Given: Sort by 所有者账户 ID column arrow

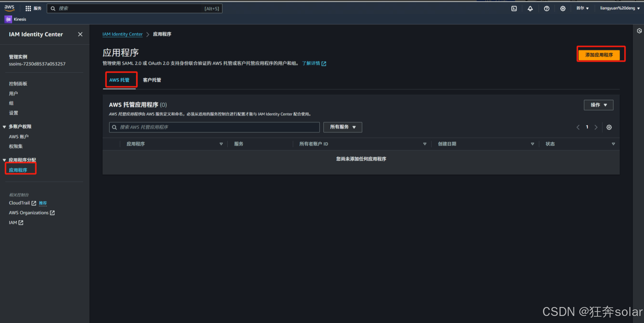Looking at the screenshot, I should pos(425,144).
